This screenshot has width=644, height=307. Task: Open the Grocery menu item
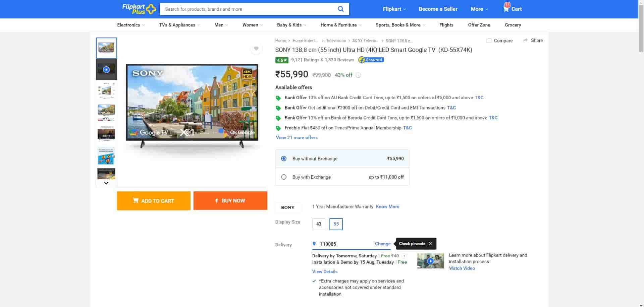513,25
